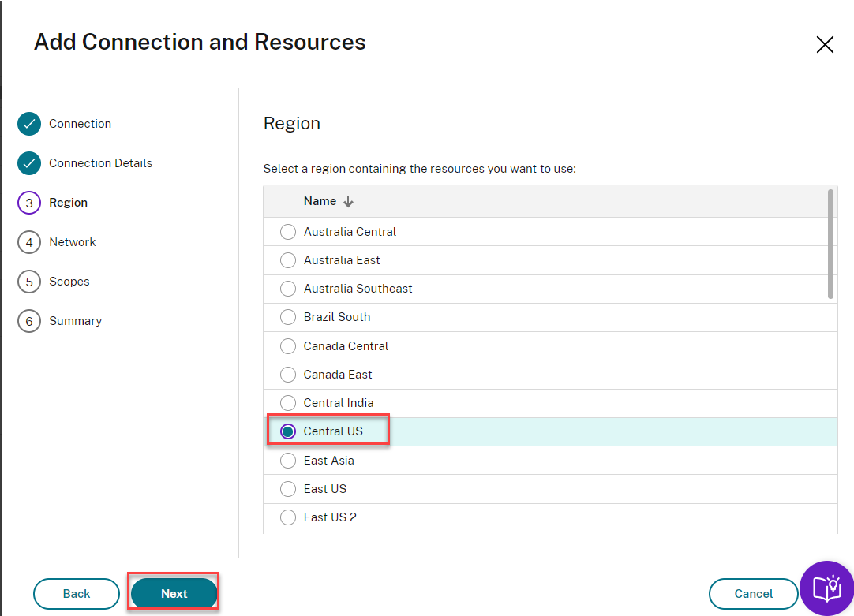
Task: Select the Brazil South region option
Action: coord(288,317)
